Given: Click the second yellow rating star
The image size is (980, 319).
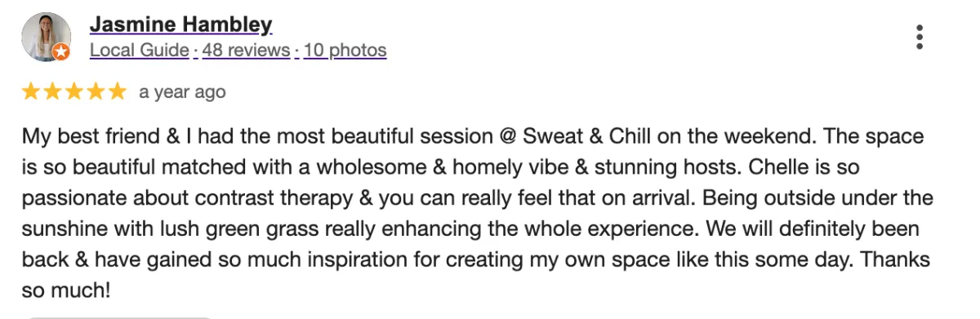Looking at the screenshot, I should point(52,91).
